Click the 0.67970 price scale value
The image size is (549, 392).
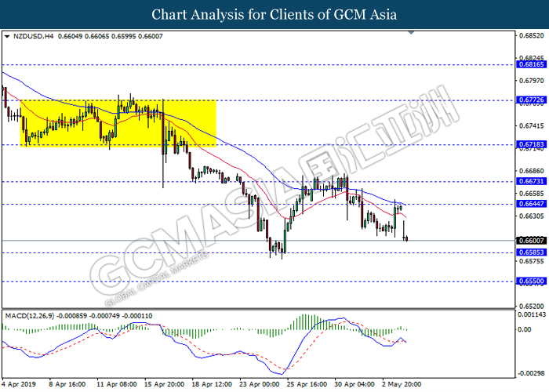point(532,81)
